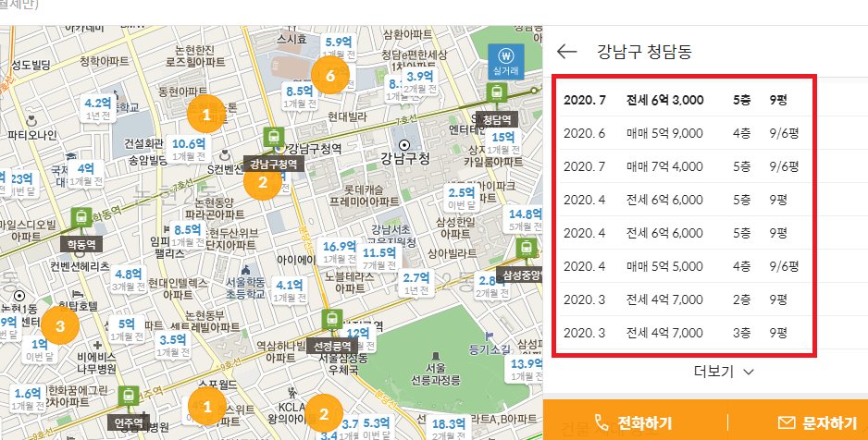Open cluster marker 1 near 동현아파트

(206, 115)
